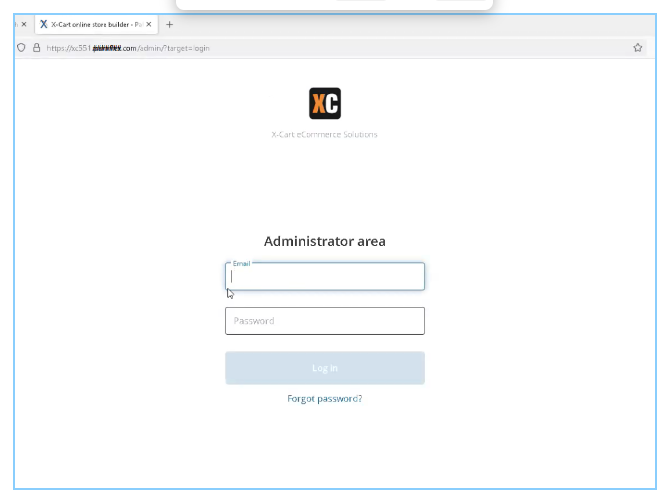
Task: Bookmark this page with the star icon
Action: coord(637,48)
